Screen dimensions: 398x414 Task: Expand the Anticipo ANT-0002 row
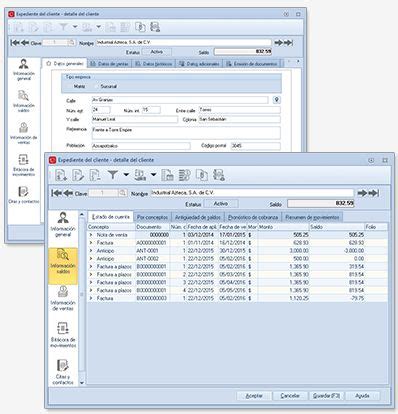point(91,259)
